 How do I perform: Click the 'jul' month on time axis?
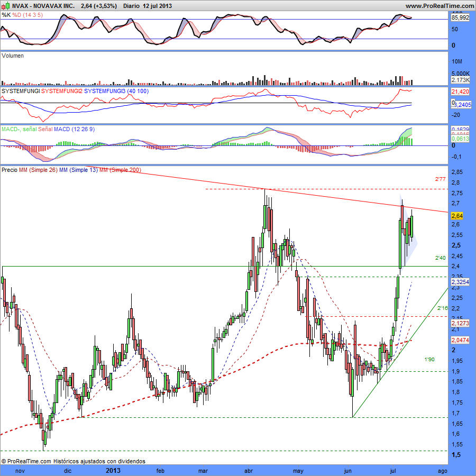(x=393, y=471)
